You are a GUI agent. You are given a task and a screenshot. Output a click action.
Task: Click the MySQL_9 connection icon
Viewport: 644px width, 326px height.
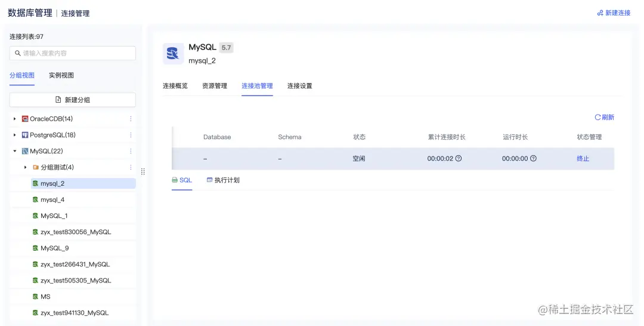click(x=35, y=248)
